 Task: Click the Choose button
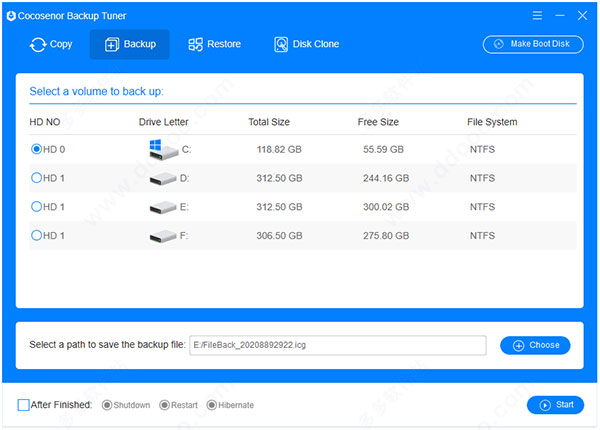coord(535,345)
